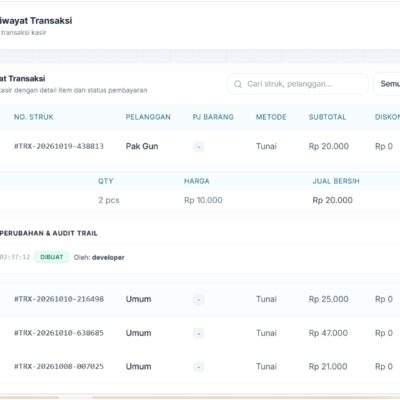The image size is (400, 400).
Task: Click the PJ Barang dash badge for Pak Gun
Action: (x=199, y=147)
